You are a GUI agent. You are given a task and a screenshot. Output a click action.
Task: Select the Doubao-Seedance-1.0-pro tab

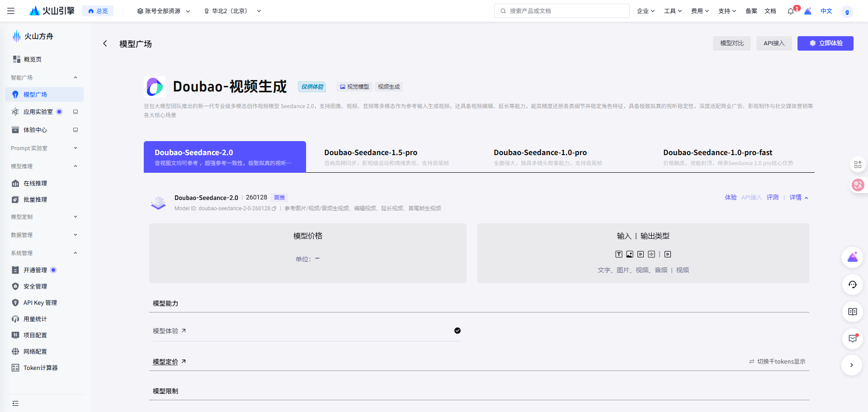coord(564,156)
